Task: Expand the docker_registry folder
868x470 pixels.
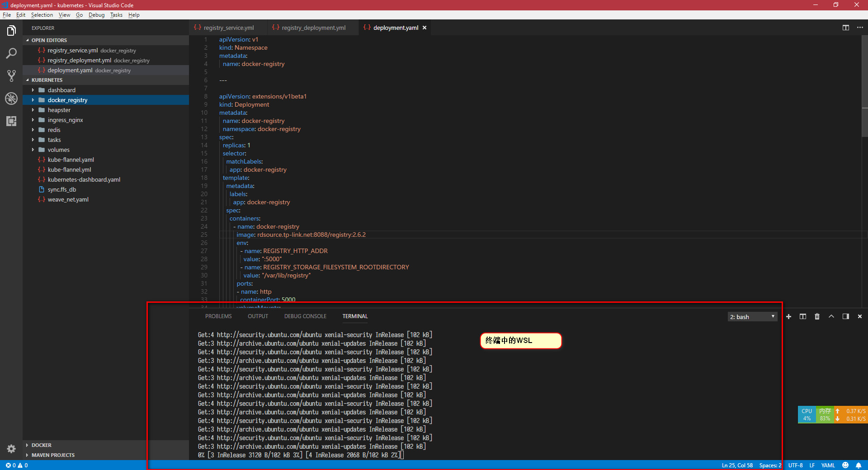Action: [x=67, y=100]
